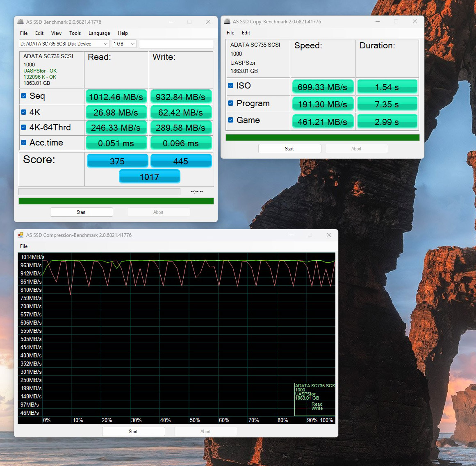Click Start in the Copy-Benchmark window

[x=289, y=149]
